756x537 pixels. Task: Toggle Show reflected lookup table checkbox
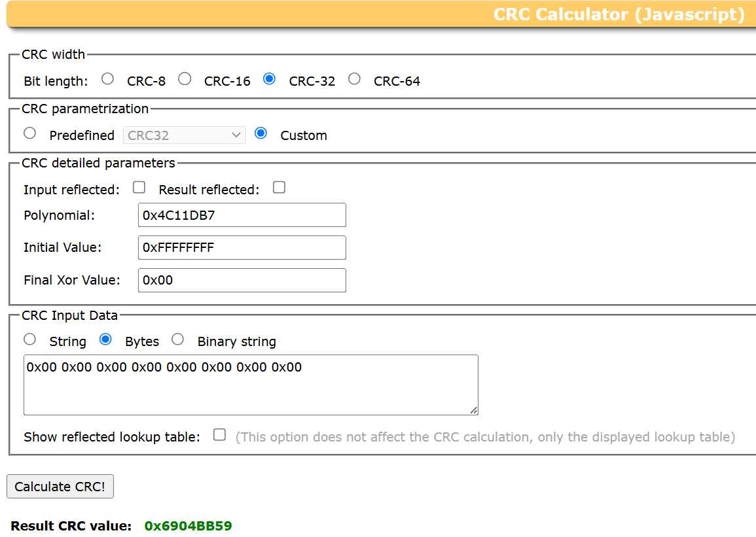pos(220,435)
